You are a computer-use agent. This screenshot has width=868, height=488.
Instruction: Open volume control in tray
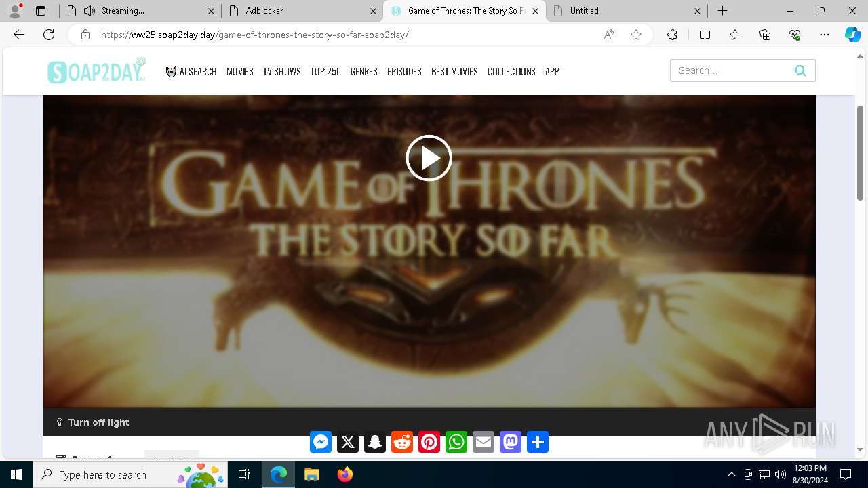[781, 474]
